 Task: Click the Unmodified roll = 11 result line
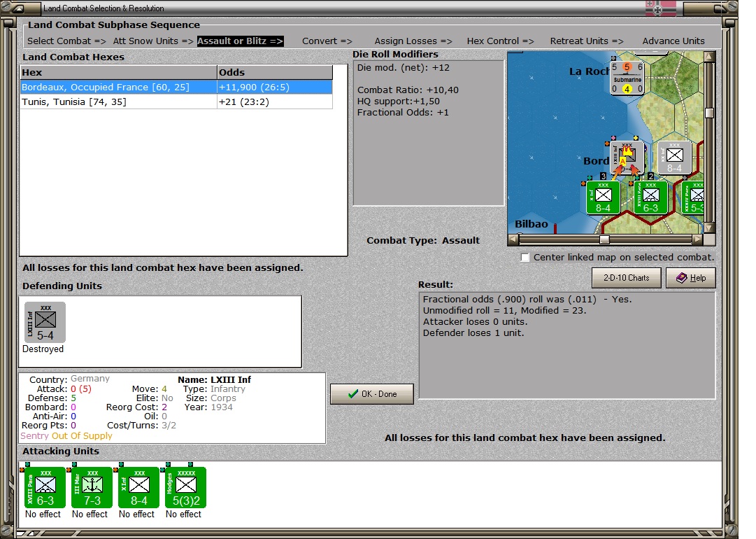(x=504, y=310)
